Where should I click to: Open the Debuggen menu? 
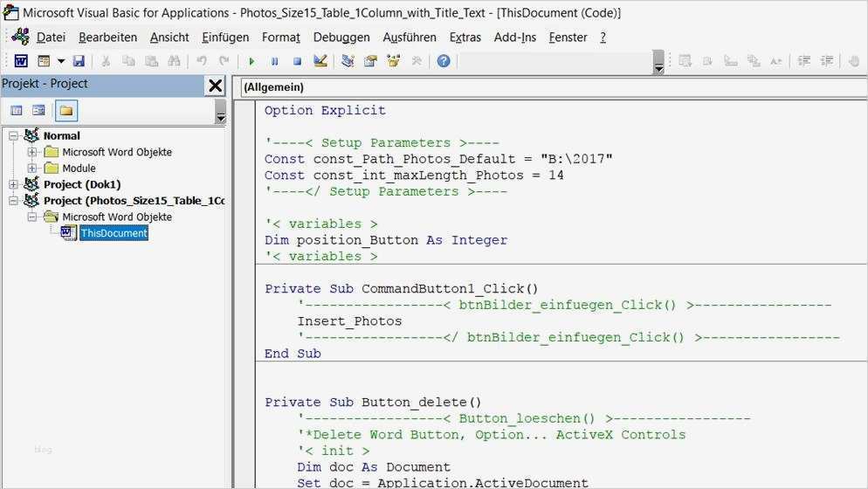(x=341, y=37)
